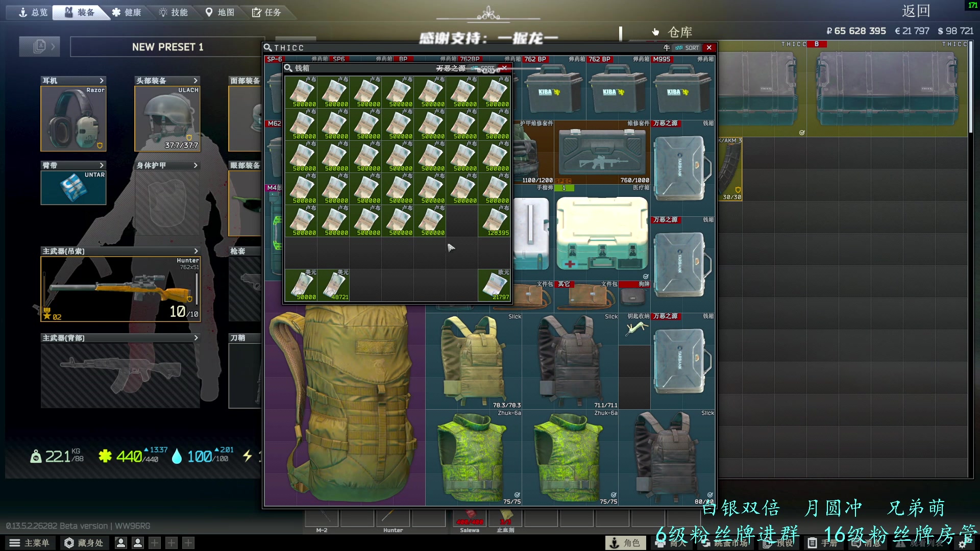The height and width of the screenshot is (551, 980).
Task: Select the tan Slick vest 78.3/78.3
Action: point(474,361)
